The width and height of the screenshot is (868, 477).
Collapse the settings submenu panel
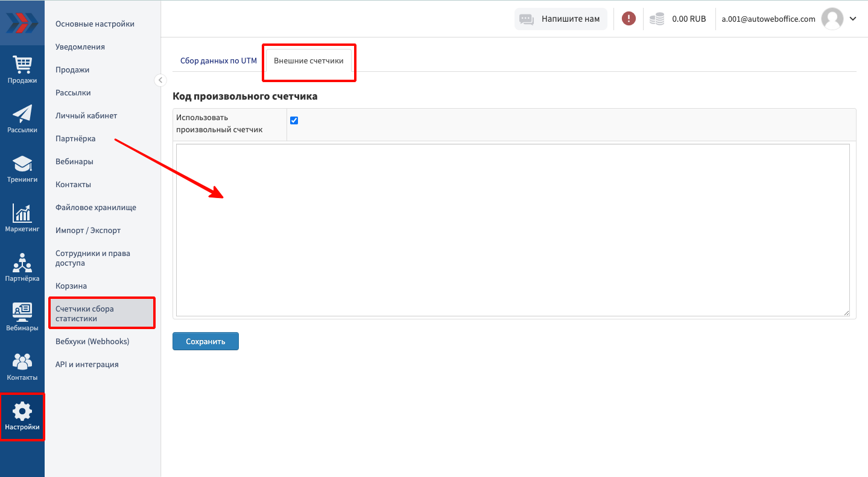[x=160, y=80]
